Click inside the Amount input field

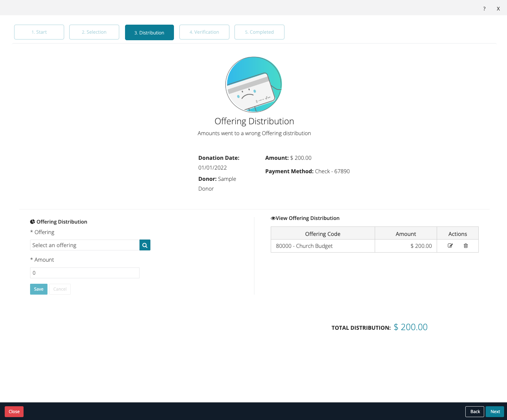point(84,273)
